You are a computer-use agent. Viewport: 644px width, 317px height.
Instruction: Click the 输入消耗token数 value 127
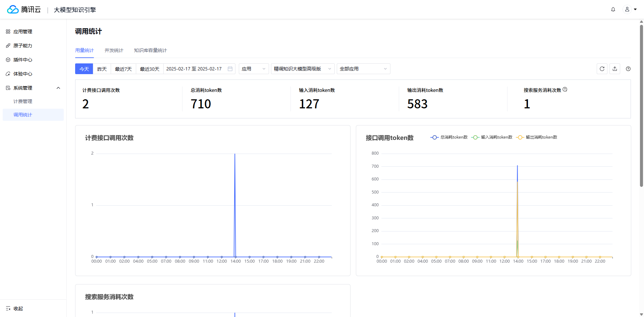(x=309, y=104)
